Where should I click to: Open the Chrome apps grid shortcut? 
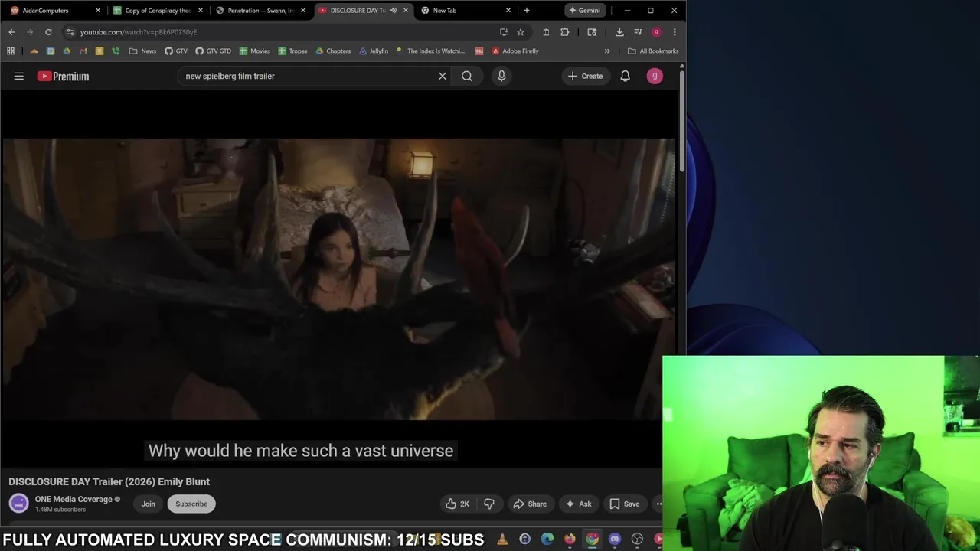(x=11, y=51)
